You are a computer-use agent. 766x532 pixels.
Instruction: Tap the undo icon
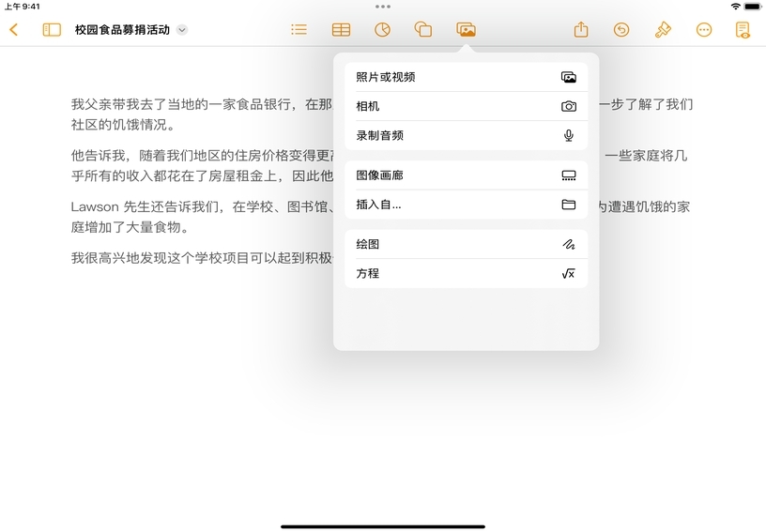tap(621, 30)
